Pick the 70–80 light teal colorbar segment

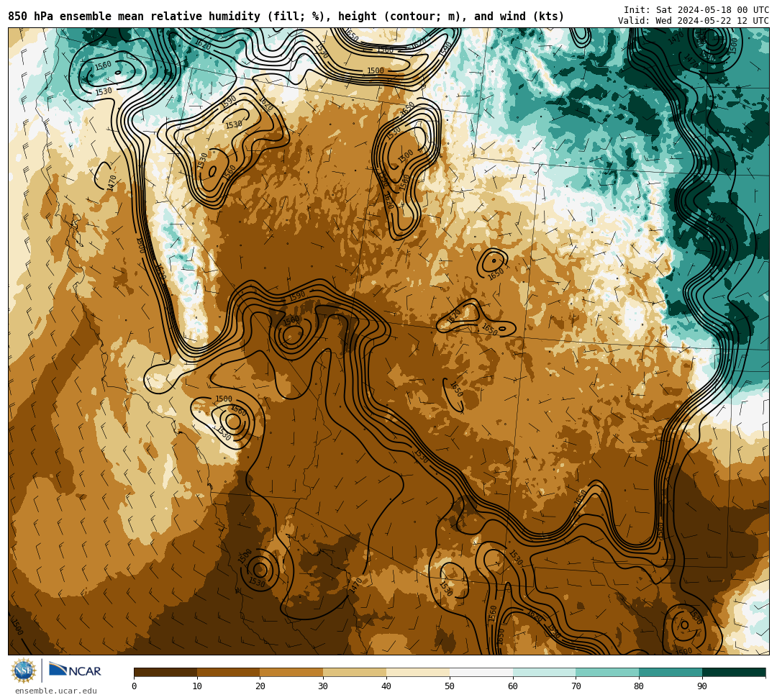607,672
